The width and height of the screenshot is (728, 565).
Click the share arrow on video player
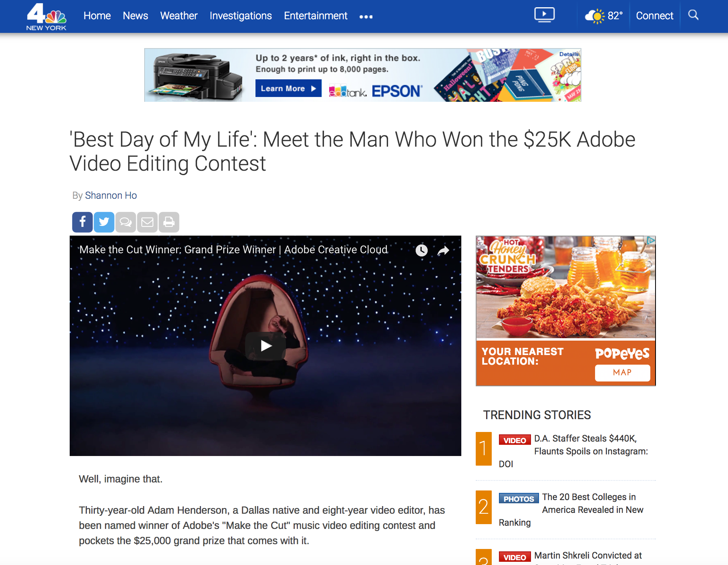click(x=443, y=251)
